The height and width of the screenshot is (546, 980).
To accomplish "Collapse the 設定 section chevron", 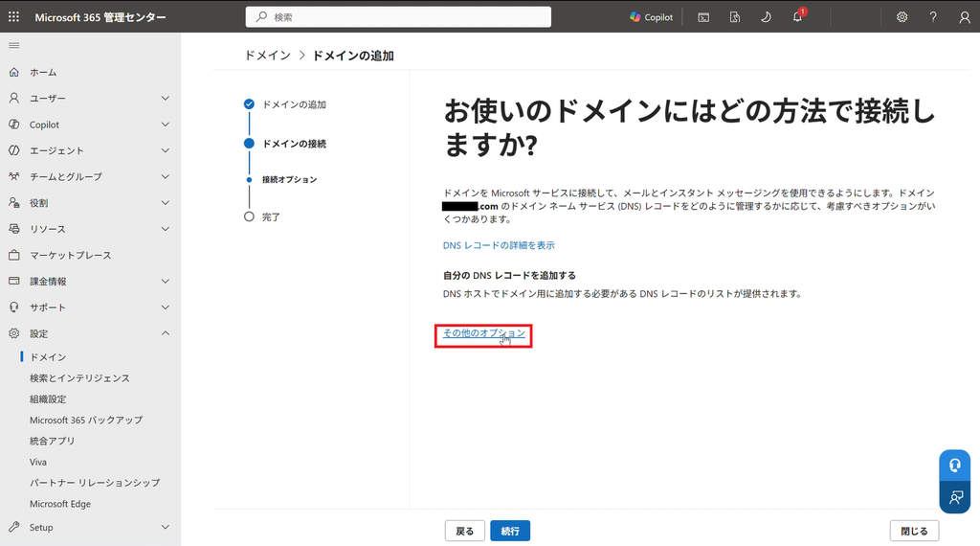I will click(165, 333).
